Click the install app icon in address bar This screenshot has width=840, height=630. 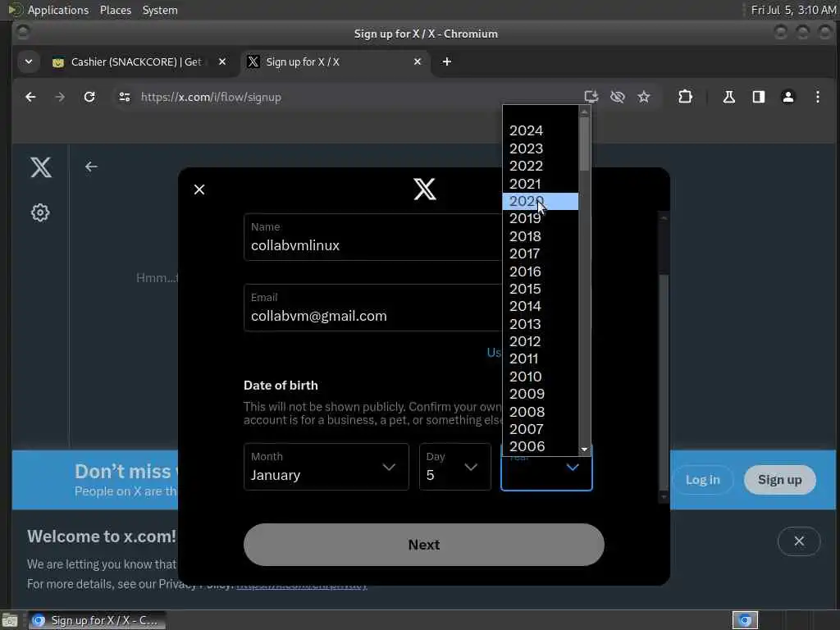click(x=591, y=97)
